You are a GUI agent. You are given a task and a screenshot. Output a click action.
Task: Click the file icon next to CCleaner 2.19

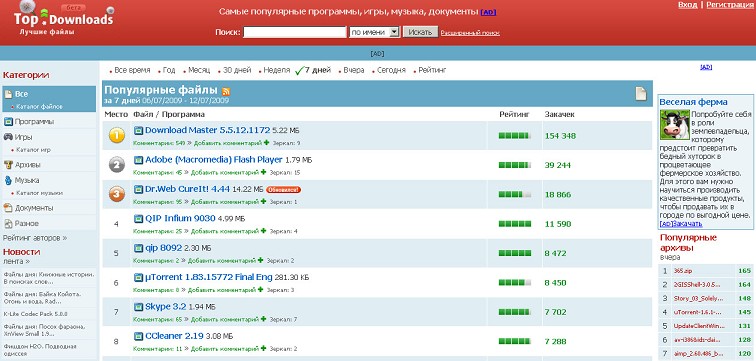[x=138, y=336]
